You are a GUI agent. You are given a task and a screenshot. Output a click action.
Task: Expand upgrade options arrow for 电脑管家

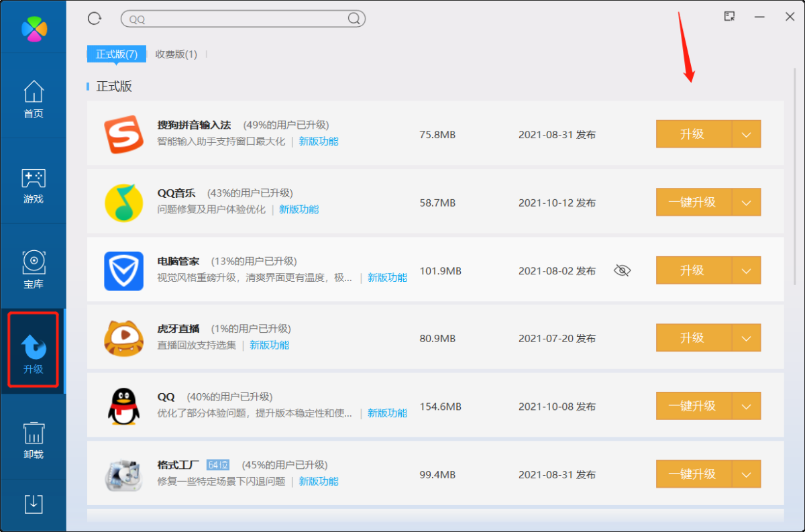(747, 270)
